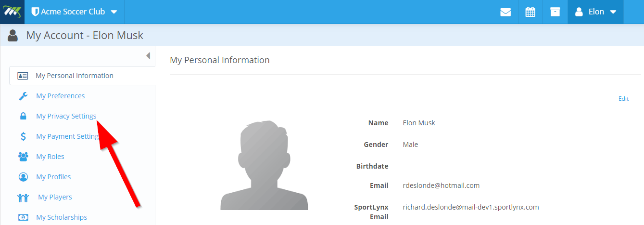Screen dimensions: 644x225
Task: Open the calendar icon in top bar
Action: click(x=530, y=12)
